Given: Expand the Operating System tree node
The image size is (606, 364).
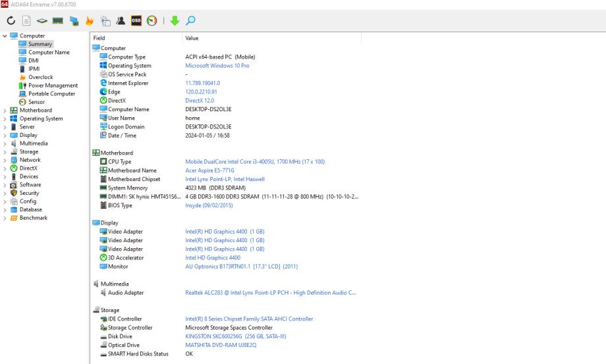Looking at the screenshot, I should 5,118.
